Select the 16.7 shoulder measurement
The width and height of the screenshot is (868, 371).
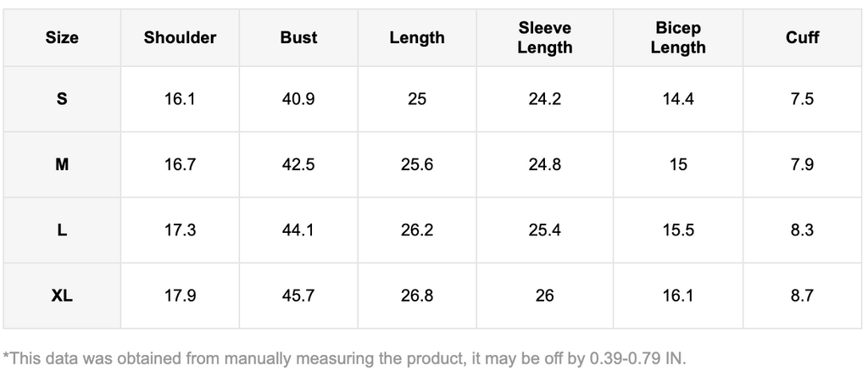tap(180, 164)
